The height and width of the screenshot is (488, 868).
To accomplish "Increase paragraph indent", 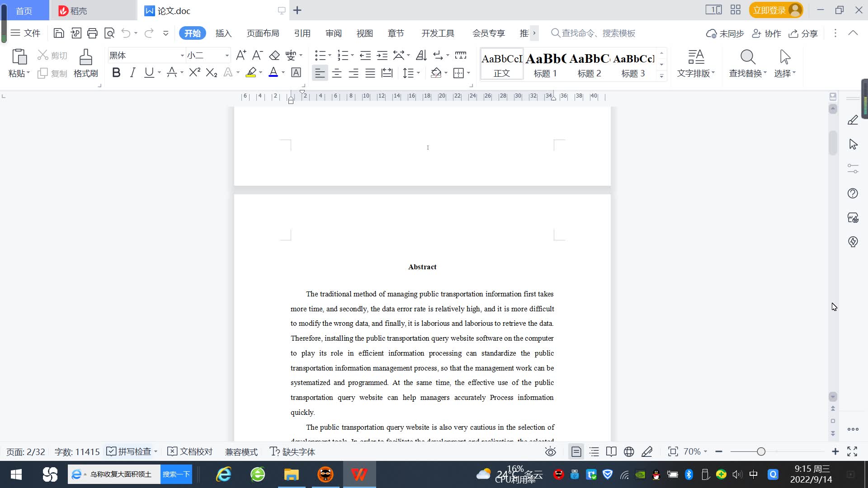I will [382, 55].
